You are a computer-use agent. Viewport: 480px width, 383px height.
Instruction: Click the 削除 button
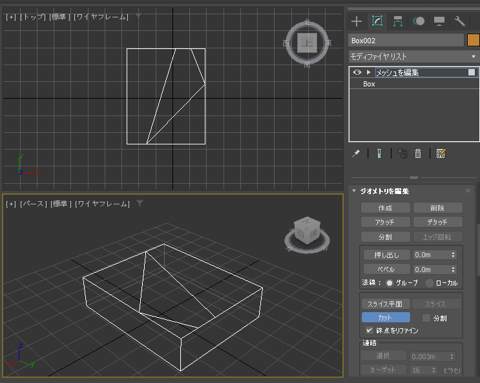tap(438, 208)
